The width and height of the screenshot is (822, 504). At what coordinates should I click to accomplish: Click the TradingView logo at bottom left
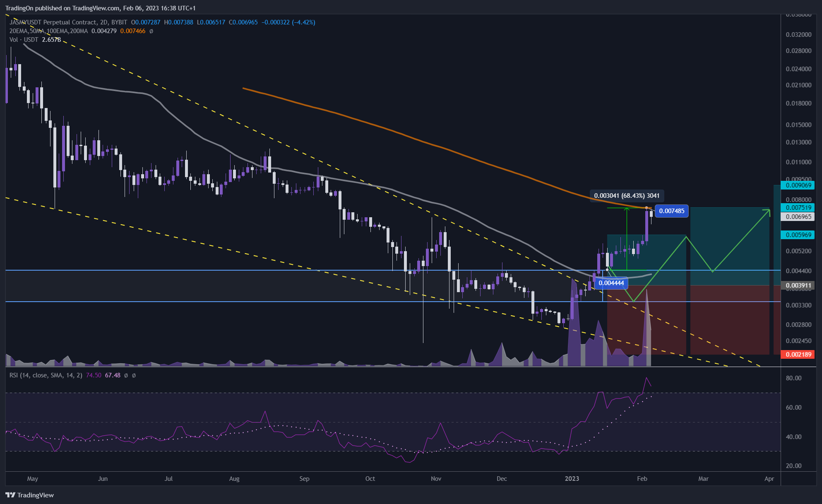tap(30, 495)
